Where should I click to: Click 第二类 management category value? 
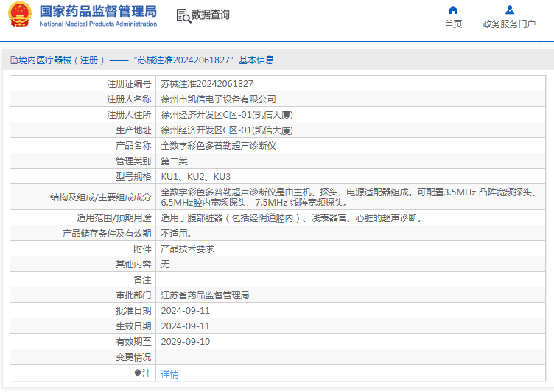(174, 161)
